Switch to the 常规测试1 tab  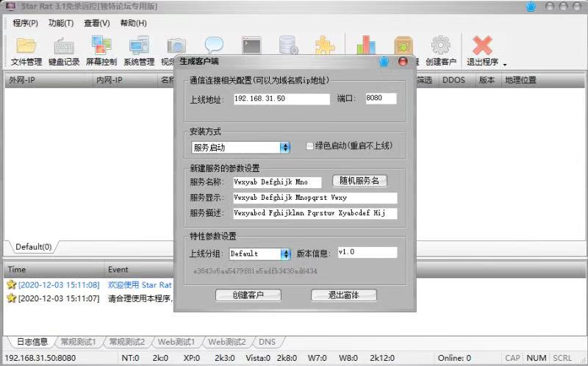pos(78,342)
